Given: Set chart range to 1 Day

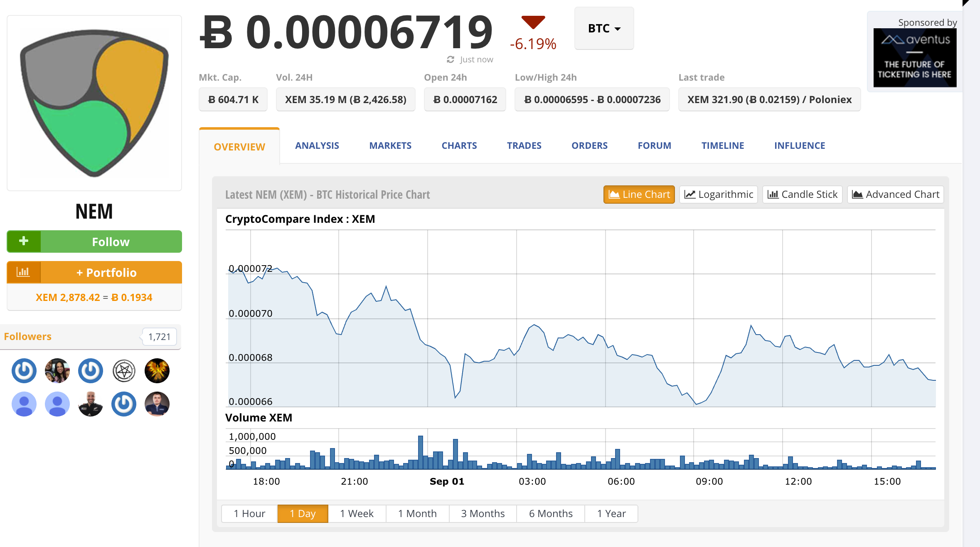Looking at the screenshot, I should (x=303, y=514).
